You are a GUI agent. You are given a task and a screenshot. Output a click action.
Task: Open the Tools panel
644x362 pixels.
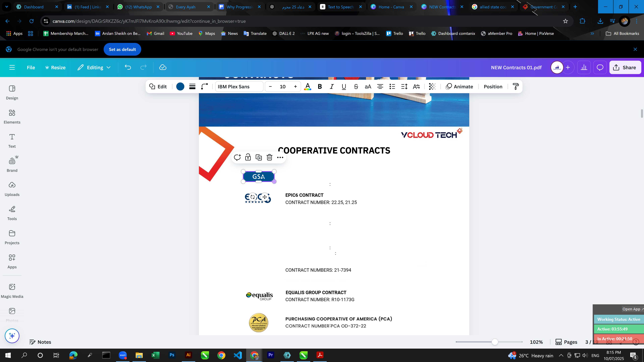(x=12, y=213)
